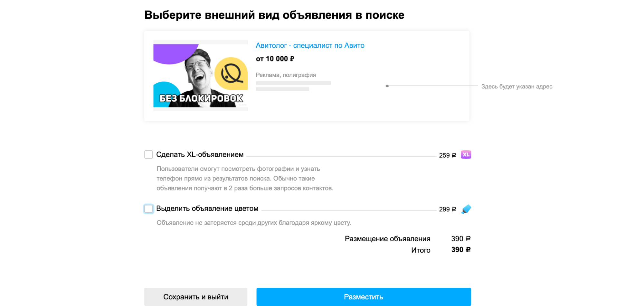
Task: Click the price от 10 000 ₽ text
Action: [275, 59]
